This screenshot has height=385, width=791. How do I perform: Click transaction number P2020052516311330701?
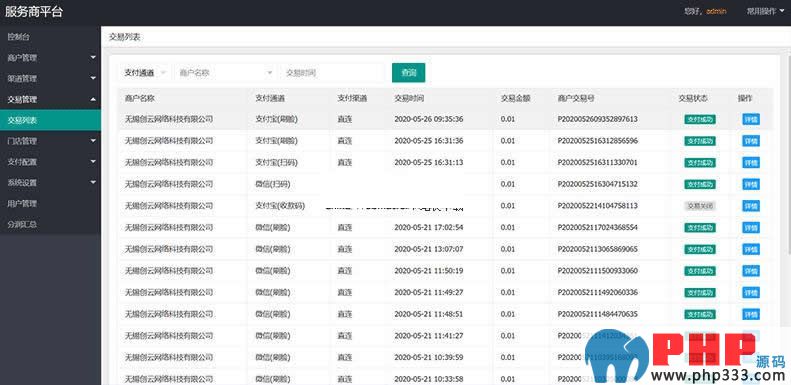coord(598,162)
